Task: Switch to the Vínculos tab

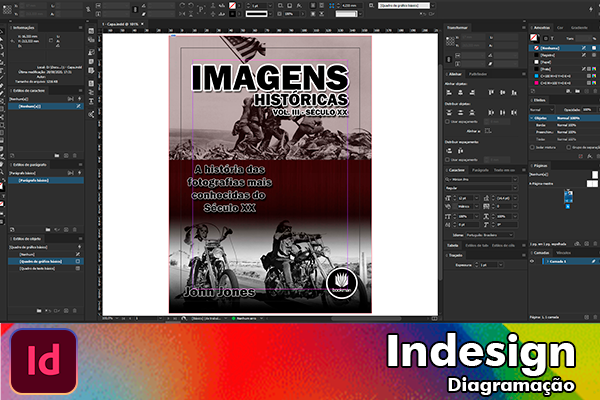Action: (x=563, y=253)
